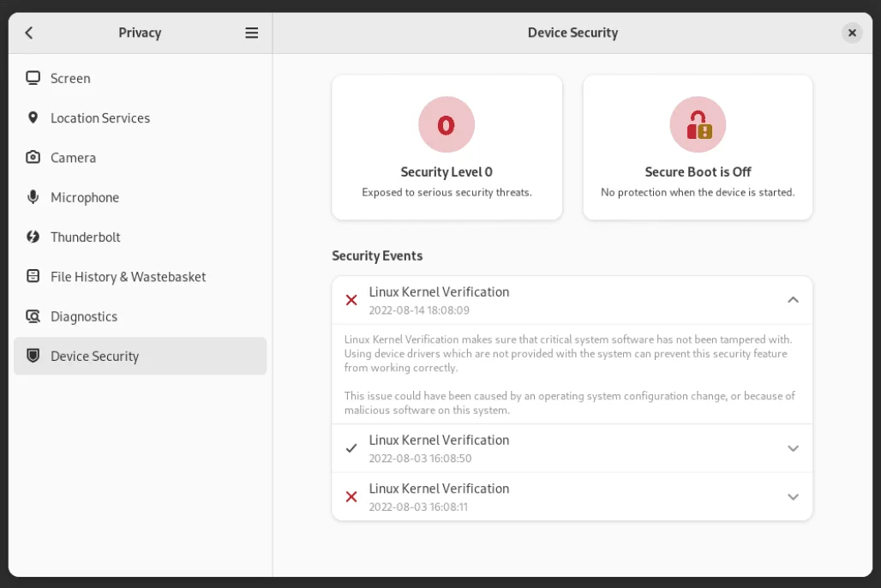
Task: Open the Secure Boot is Off card
Action: (x=698, y=147)
